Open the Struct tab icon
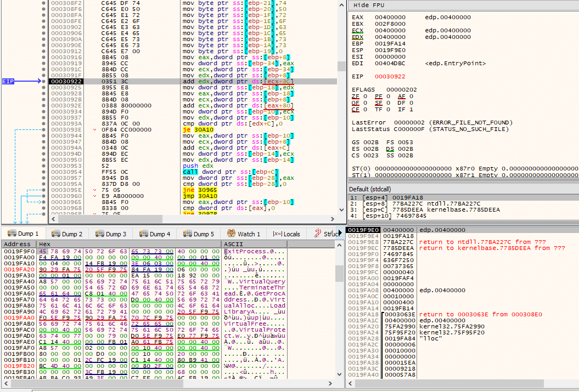The image size is (579, 392). tap(318, 234)
